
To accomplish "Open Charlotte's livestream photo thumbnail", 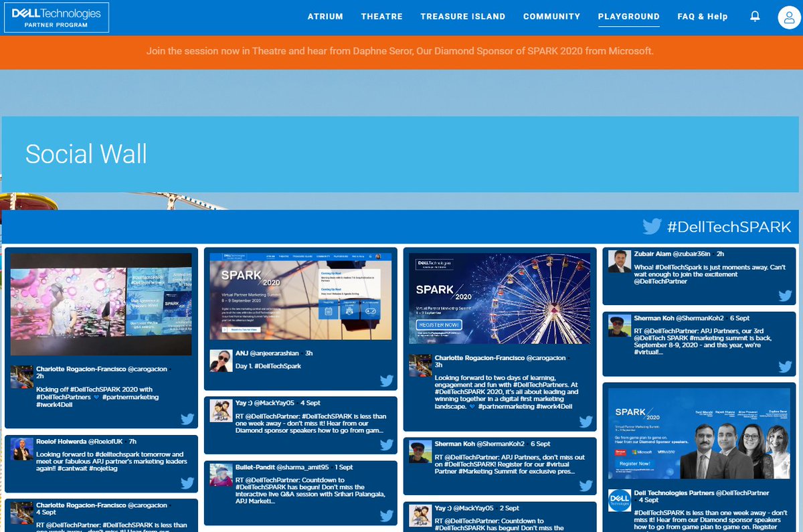I will tap(101, 304).
